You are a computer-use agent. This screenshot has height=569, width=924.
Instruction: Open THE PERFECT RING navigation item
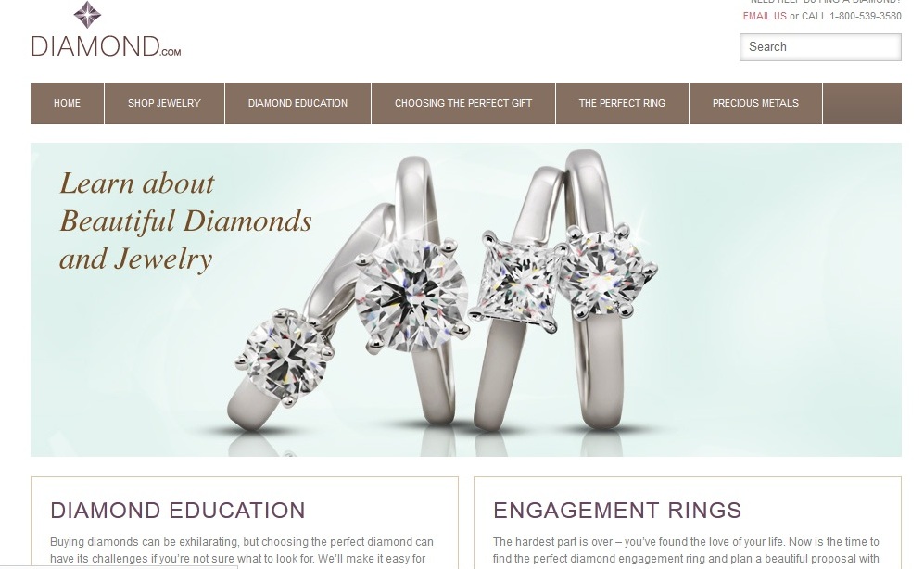[622, 103]
